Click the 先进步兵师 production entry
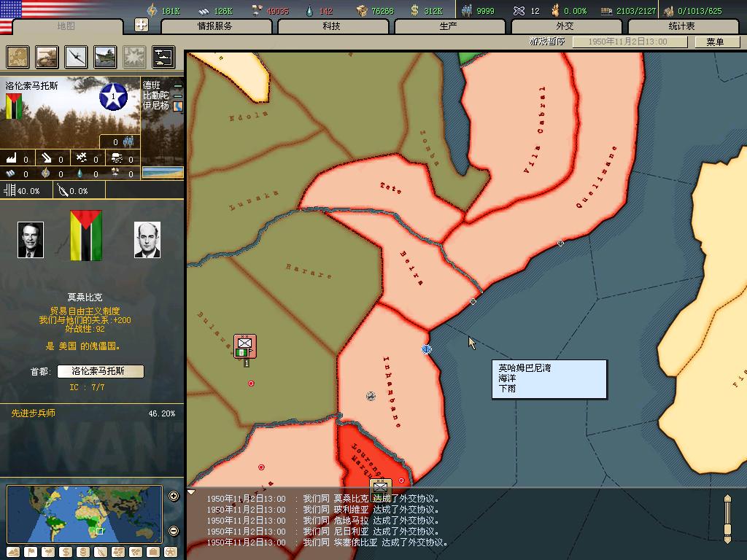747x560 pixels. pos(93,413)
